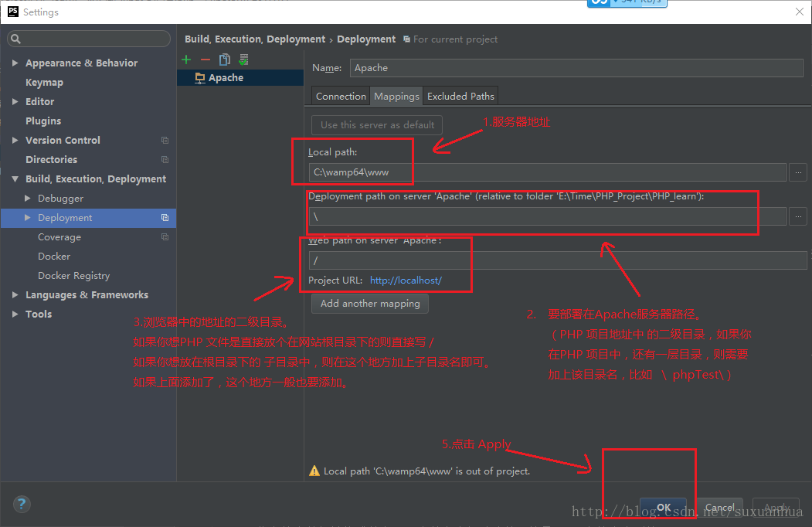
Task: Add a new deployment server with plus icon
Action: [186, 60]
